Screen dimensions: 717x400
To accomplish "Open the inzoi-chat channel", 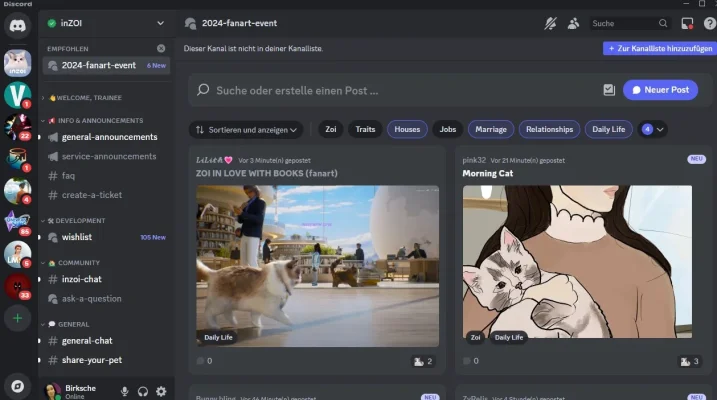I will click(x=106, y=279).
